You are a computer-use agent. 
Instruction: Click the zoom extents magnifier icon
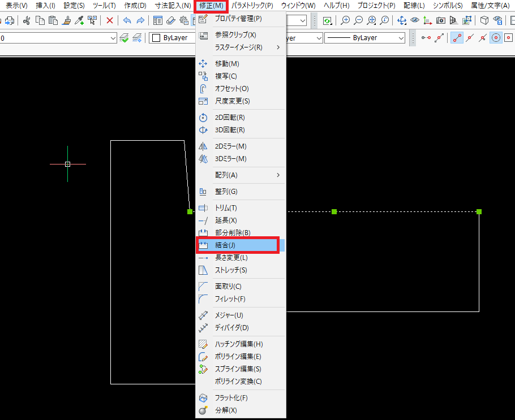(371, 21)
